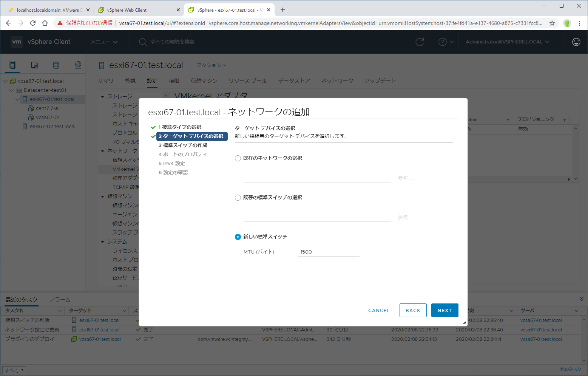Image resolution: width=588 pixels, height=376 pixels.
Task: Open the Chrome three-dot menu
Action: point(579,23)
